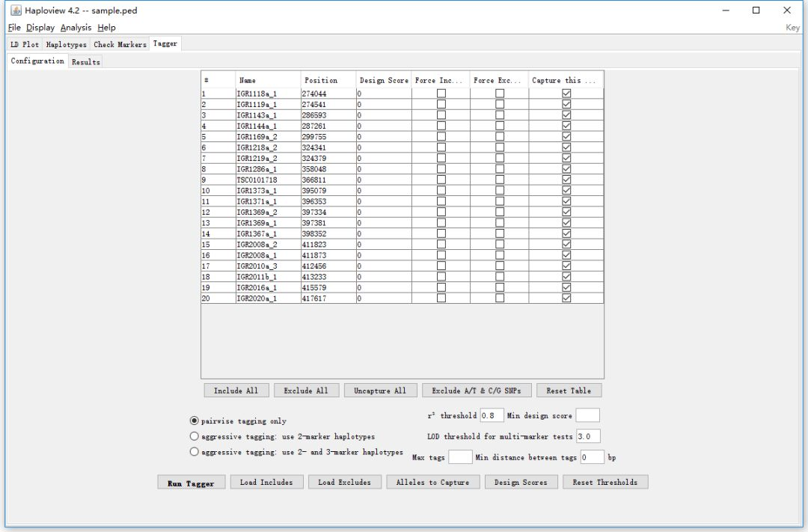Switch to the LD Plot tab
This screenshot has width=808, height=532.
[25, 44]
